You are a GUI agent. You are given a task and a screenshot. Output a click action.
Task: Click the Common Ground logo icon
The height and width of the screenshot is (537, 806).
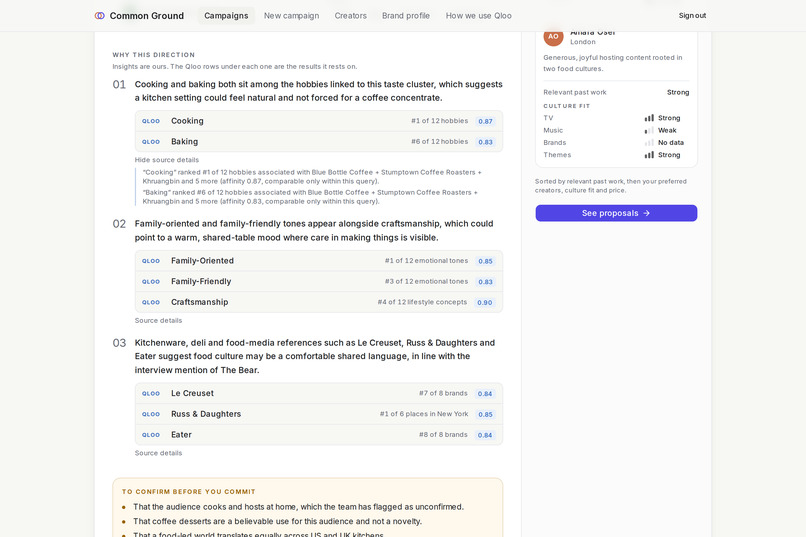tap(100, 16)
